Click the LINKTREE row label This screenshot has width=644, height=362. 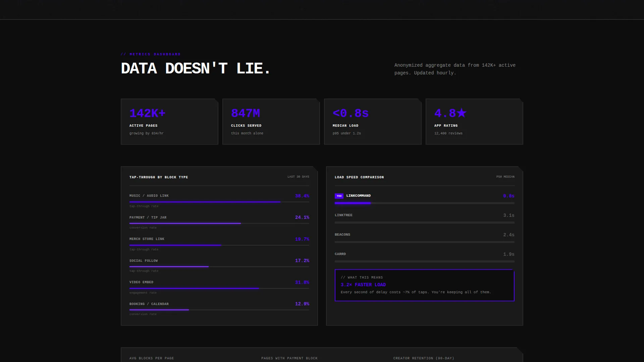point(343,215)
